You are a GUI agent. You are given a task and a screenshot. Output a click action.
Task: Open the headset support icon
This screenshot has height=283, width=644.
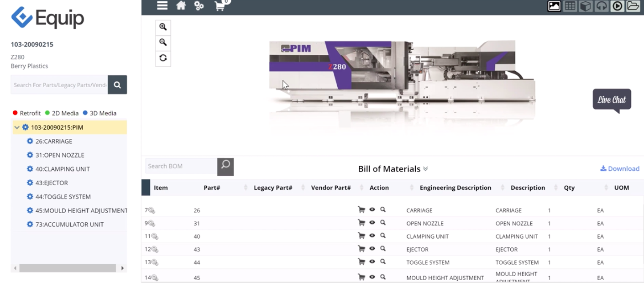tap(602, 6)
